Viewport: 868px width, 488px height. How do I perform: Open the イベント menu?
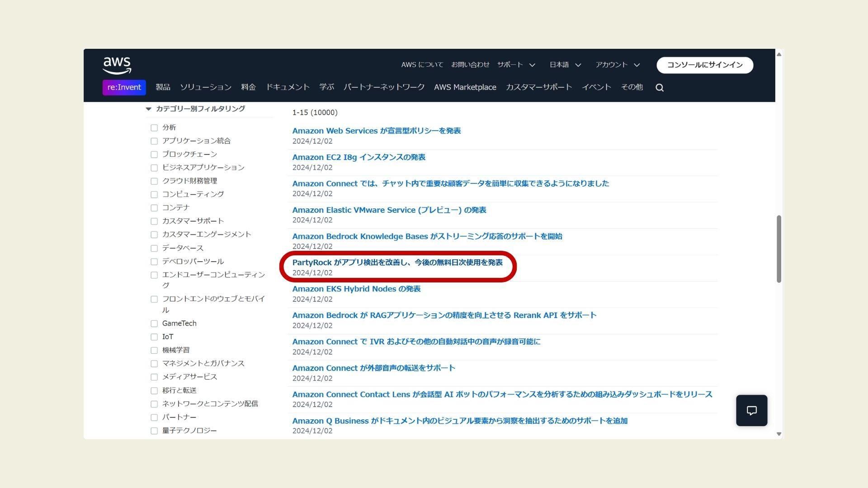tap(596, 87)
